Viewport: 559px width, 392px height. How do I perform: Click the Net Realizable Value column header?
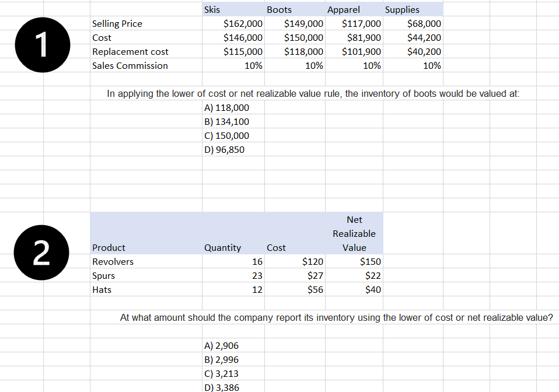coord(354,233)
